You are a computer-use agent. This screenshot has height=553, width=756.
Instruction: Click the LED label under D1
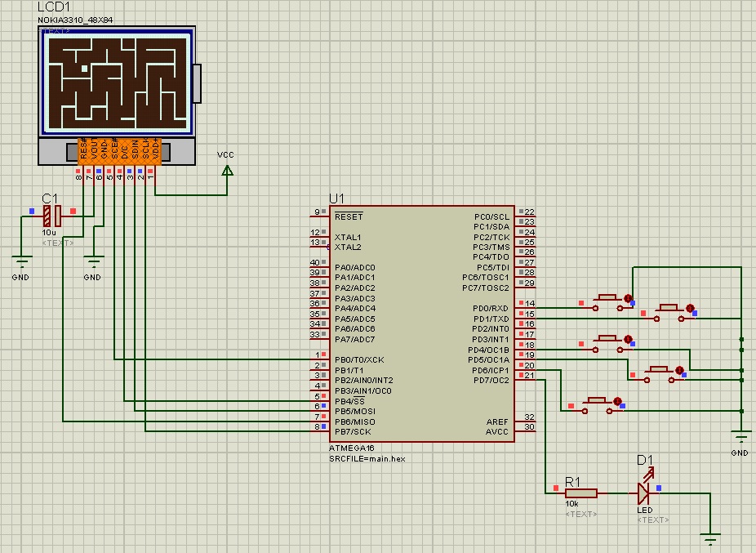click(645, 510)
